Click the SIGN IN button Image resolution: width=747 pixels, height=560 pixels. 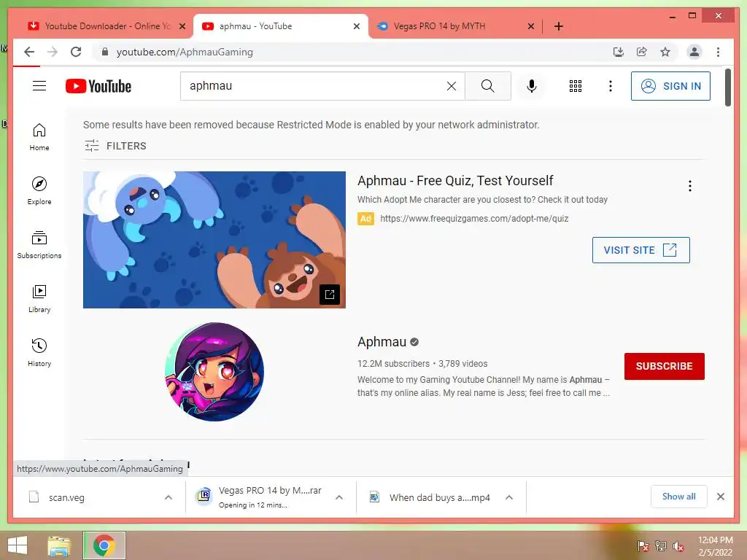pyautogui.click(x=670, y=86)
